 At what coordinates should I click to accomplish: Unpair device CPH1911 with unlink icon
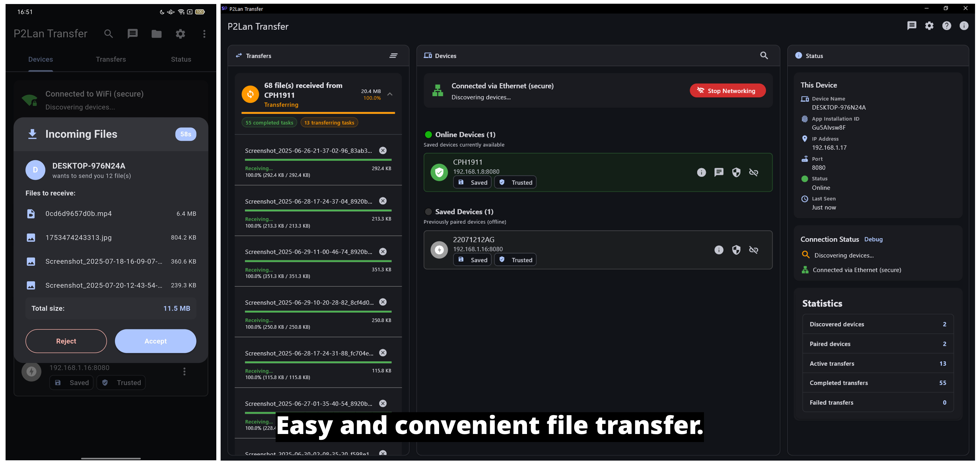coord(753,172)
